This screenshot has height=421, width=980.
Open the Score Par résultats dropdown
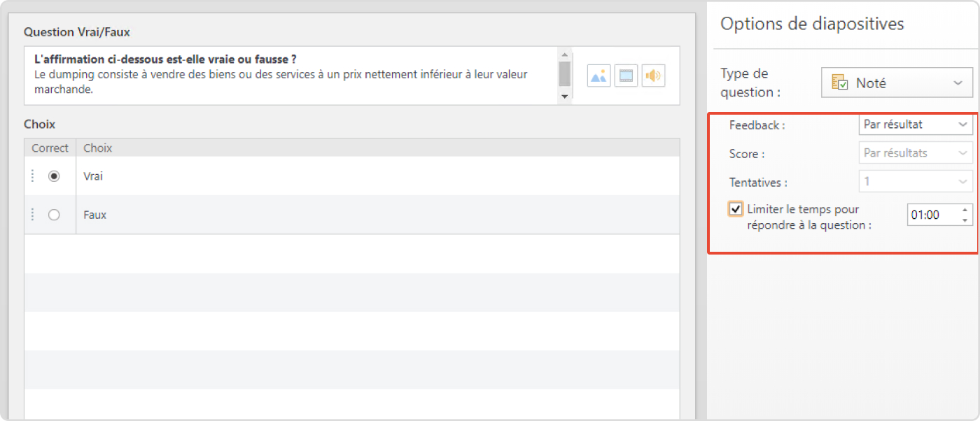(916, 152)
